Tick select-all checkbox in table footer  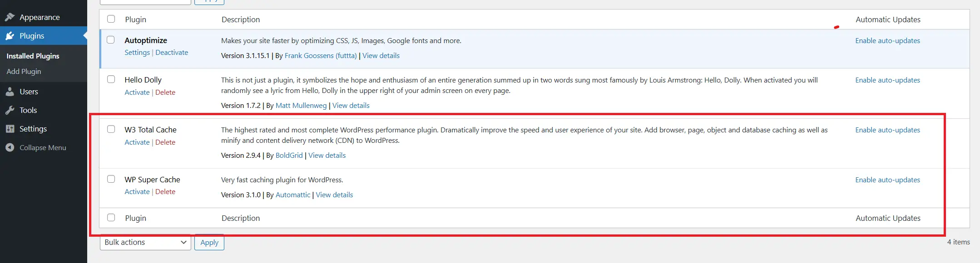coord(111,218)
